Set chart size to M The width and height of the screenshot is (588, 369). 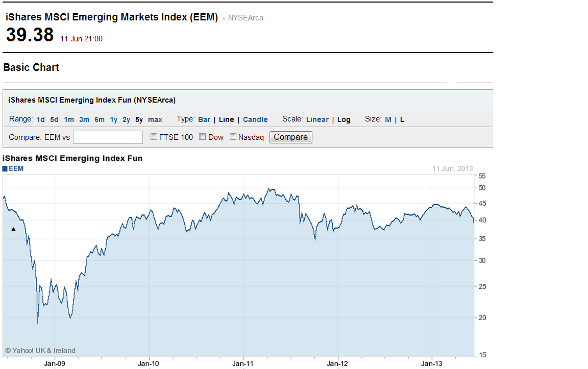pos(388,119)
